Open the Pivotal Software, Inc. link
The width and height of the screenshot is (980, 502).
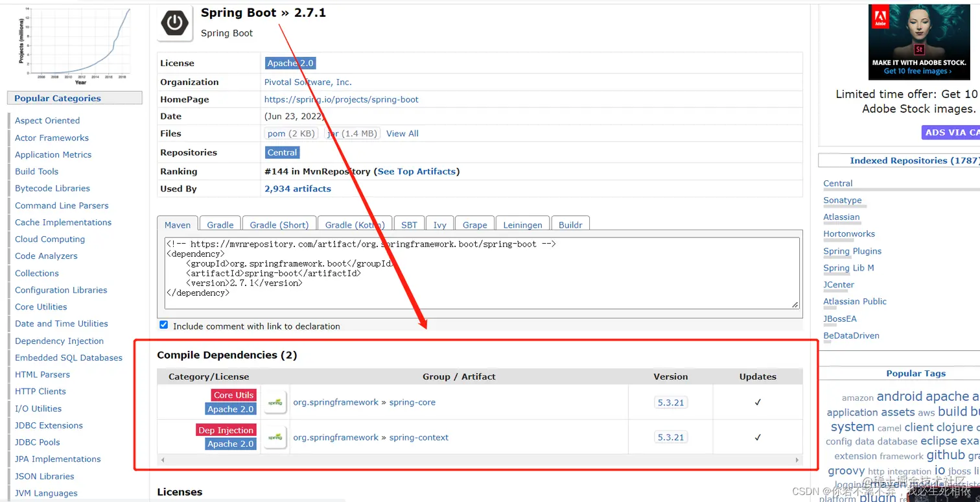(308, 82)
